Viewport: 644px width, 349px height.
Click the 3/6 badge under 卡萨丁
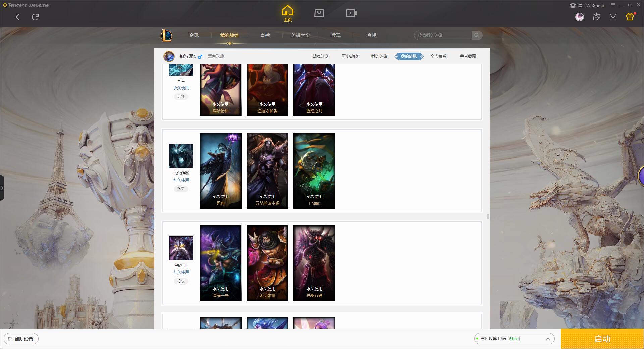pyautogui.click(x=181, y=281)
